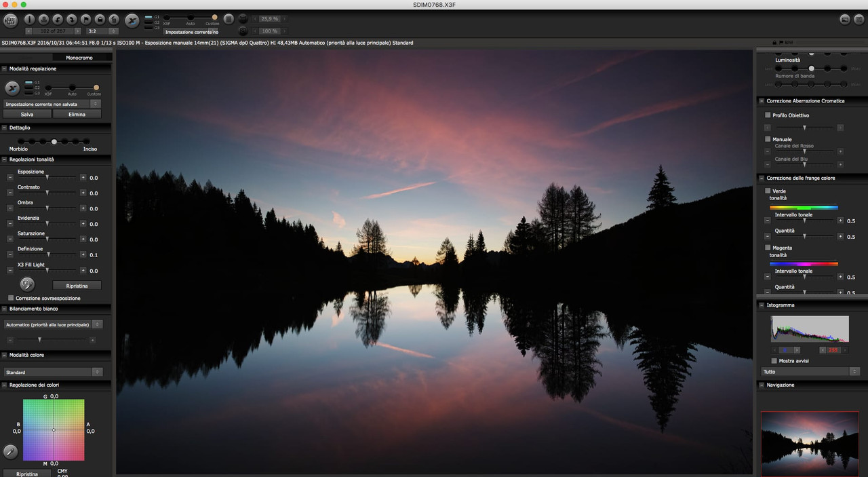Click the minus button for Definizione
868x477 pixels.
10,254
